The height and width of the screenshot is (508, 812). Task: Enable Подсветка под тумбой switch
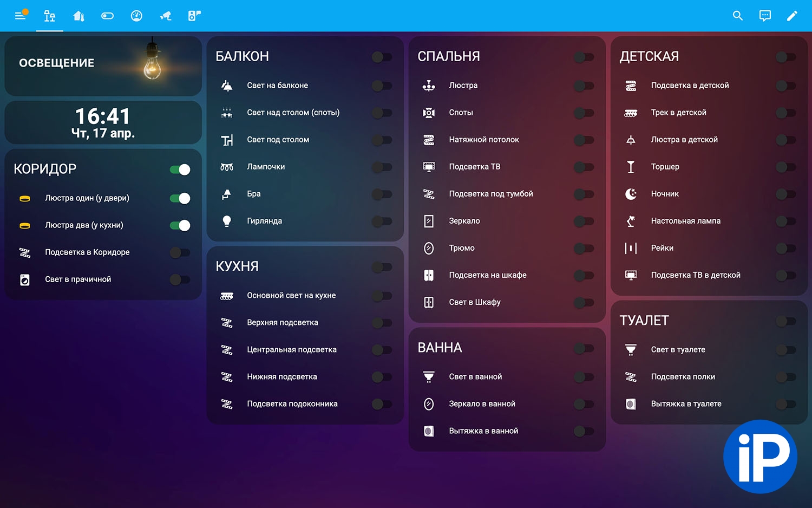point(584,194)
